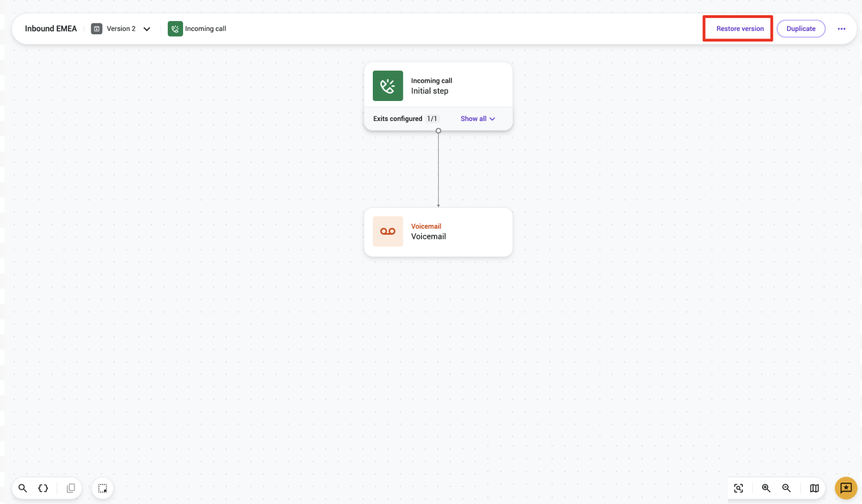Click the Version 2 label
This screenshot has width=862, height=504.
point(121,29)
